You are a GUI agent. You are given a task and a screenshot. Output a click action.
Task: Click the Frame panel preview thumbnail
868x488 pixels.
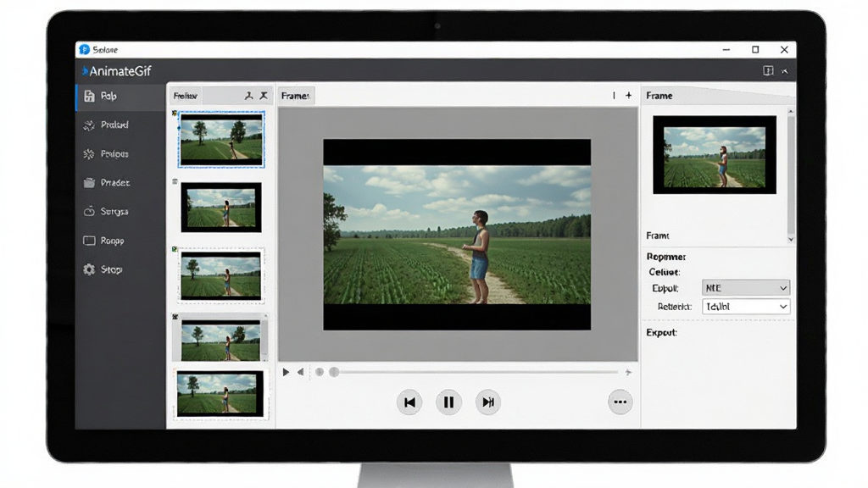pos(715,155)
